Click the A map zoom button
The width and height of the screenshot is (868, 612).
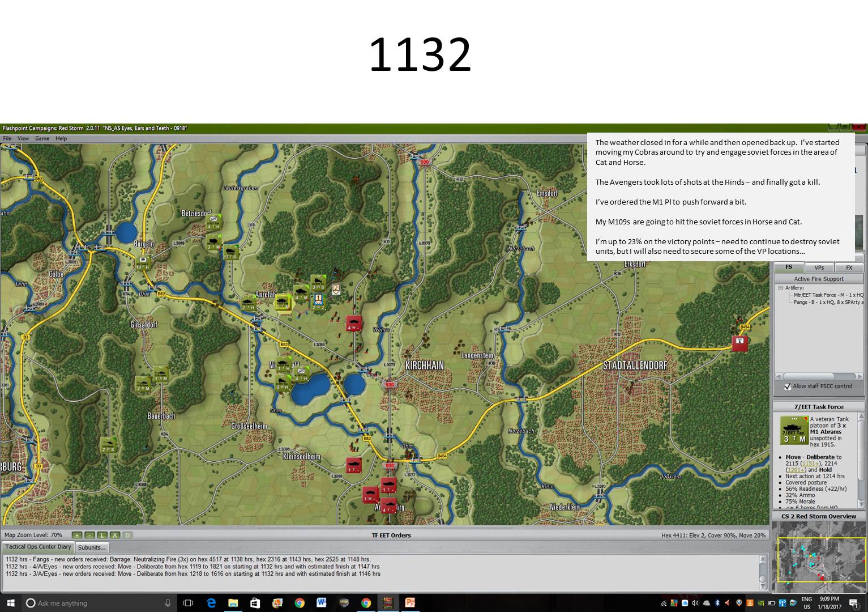tap(114, 535)
